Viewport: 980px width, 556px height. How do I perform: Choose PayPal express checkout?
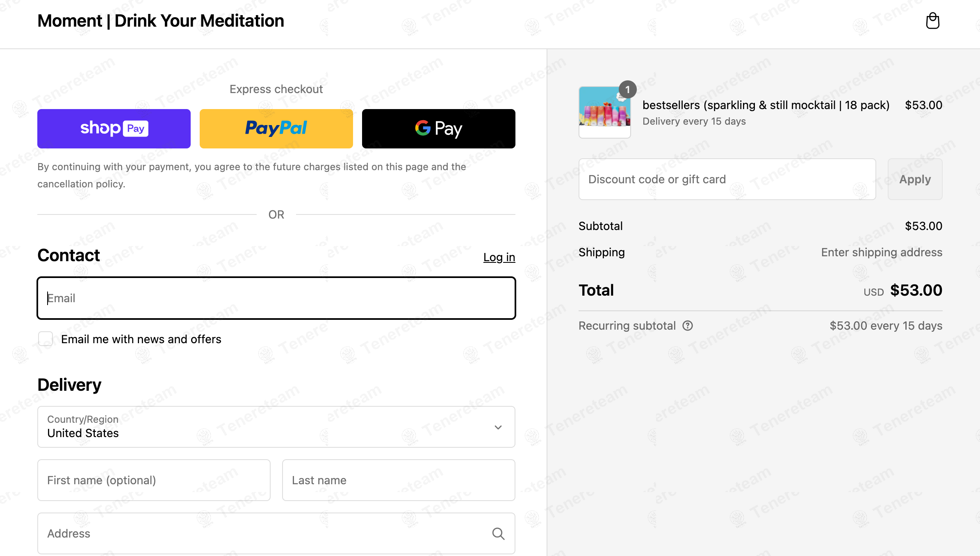[276, 129]
